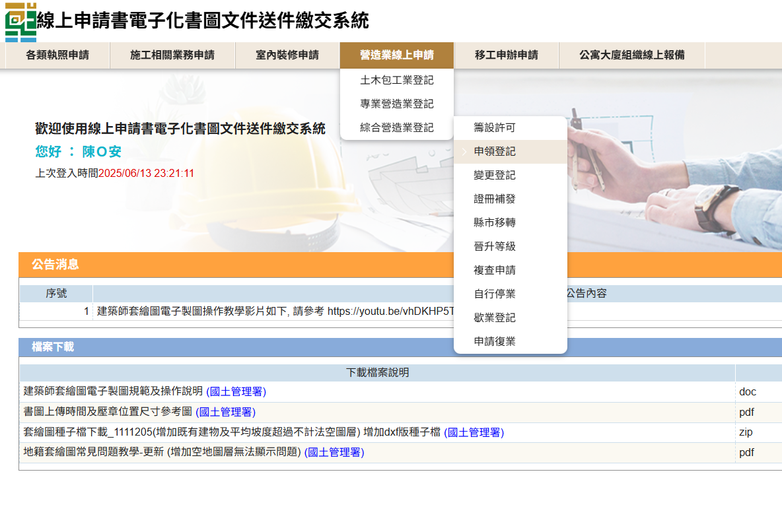Image resolution: width=782 pixels, height=532 pixels.
Task: Open 各類執照申請 menu
Action: 57,55
